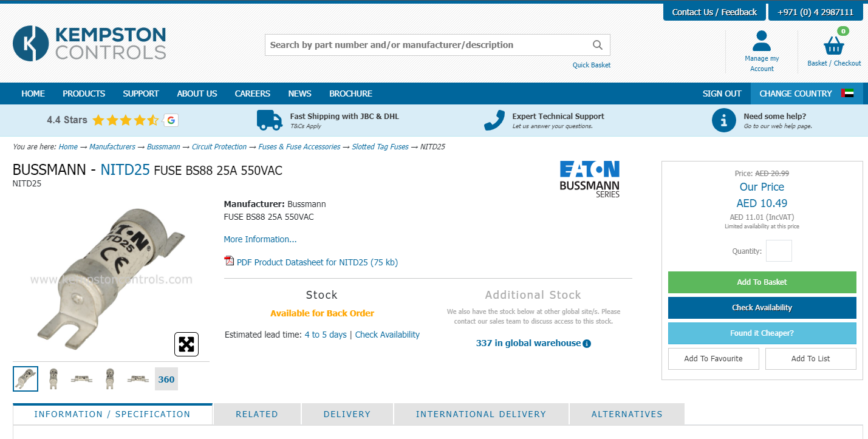Expand product image to fullscreen
Viewport: 868px width, 439px height.
click(x=186, y=344)
